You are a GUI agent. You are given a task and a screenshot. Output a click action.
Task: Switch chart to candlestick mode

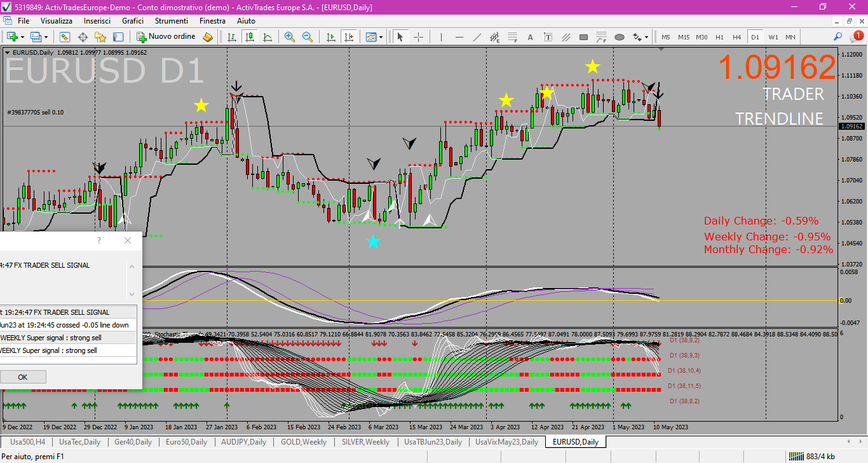(250, 37)
